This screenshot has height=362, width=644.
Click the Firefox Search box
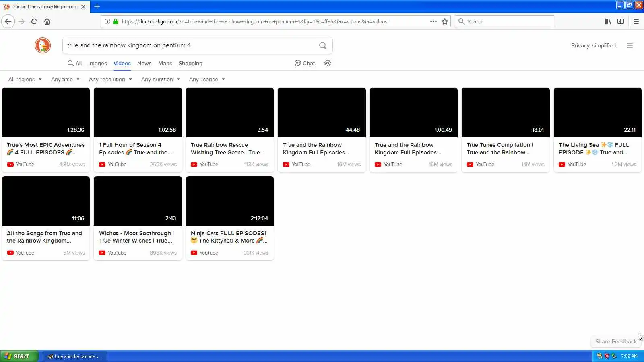point(504,21)
